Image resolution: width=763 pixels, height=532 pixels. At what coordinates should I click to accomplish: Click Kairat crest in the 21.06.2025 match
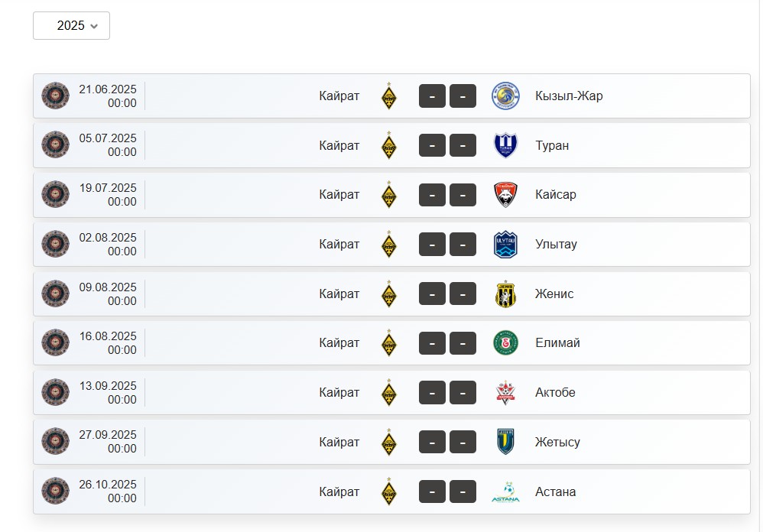pyautogui.click(x=389, y=96)
